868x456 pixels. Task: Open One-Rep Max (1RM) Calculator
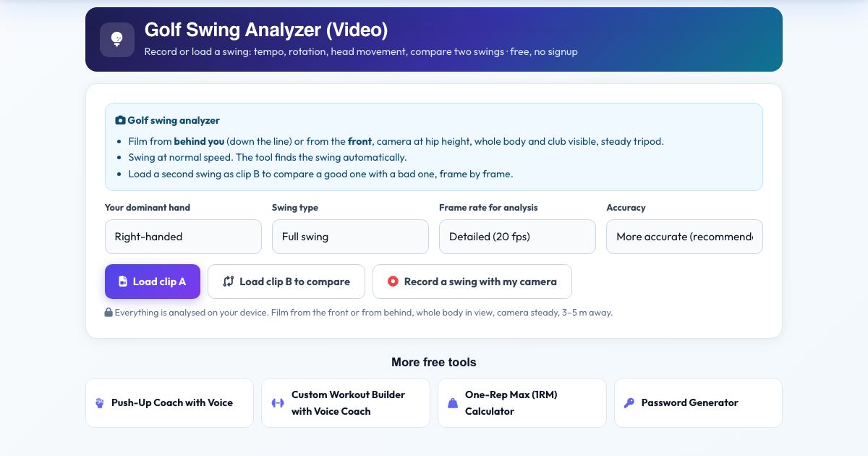point(522,403)
